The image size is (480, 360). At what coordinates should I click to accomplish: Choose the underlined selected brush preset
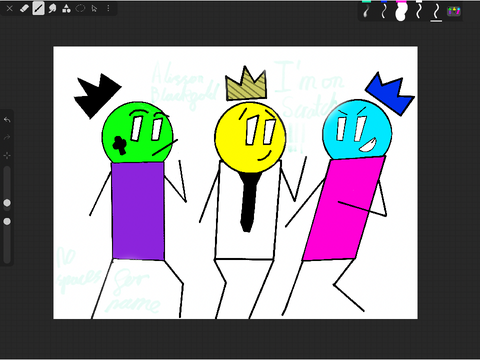(x=436, y=13)
